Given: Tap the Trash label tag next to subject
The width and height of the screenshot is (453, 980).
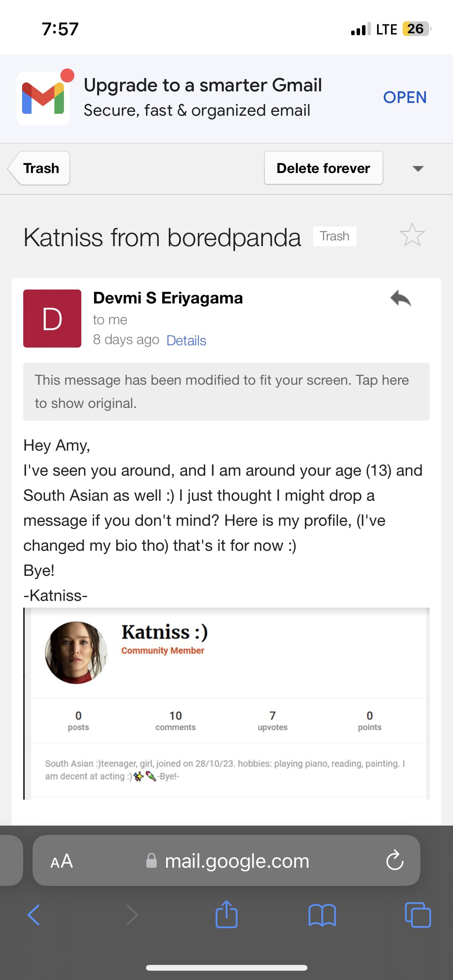Looking at the screenshot, I should (335, 236).
